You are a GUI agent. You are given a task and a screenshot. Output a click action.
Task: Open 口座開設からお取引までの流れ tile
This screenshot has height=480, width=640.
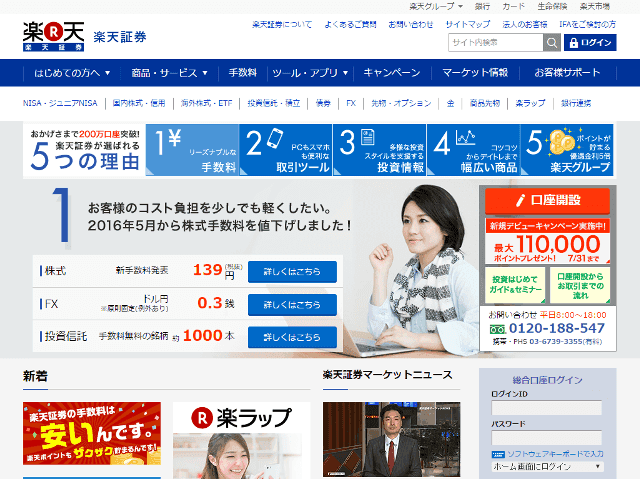(580, 285)
